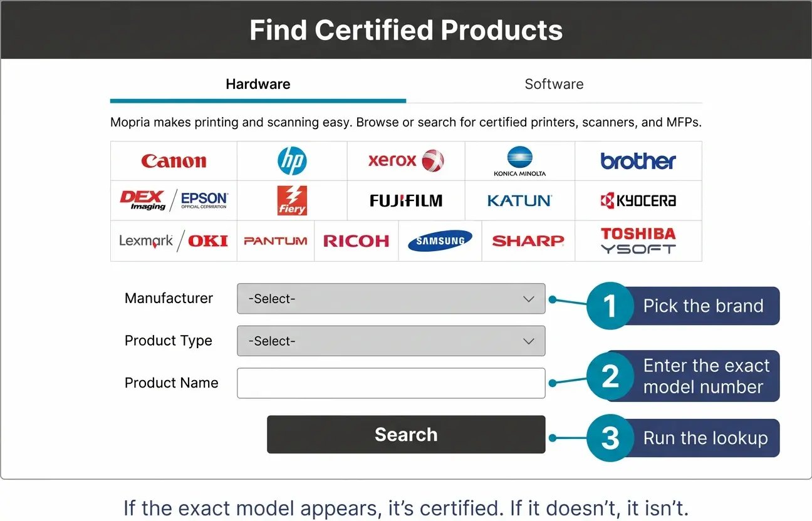Click the Fujifilm logo tile
This screenshot has height=521, width=812.
coord(406,201)
